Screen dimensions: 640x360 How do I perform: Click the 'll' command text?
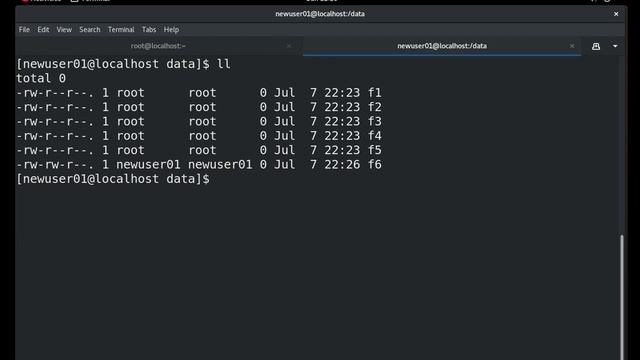223,64
